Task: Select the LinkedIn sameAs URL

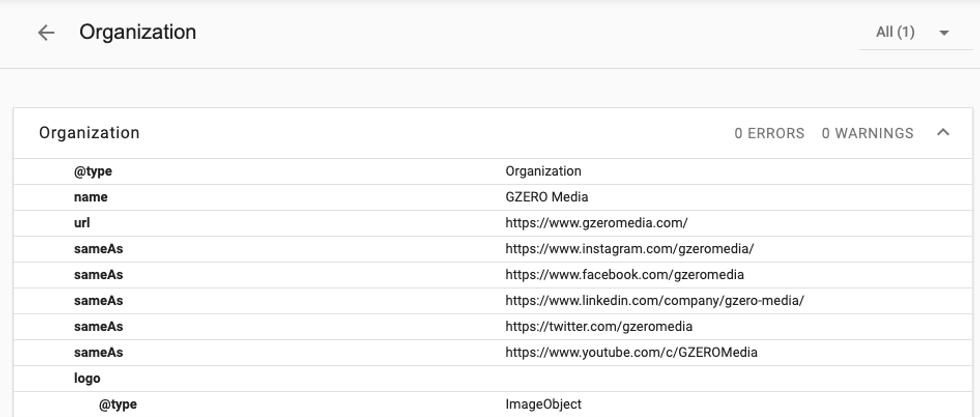Action: (x=655, y=301)
